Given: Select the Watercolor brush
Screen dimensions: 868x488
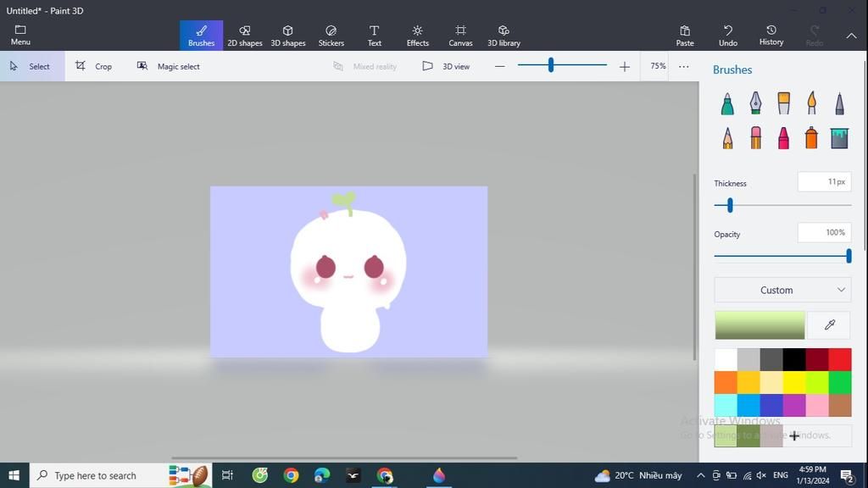Looking at the screenshot, I should click(811, 103).
